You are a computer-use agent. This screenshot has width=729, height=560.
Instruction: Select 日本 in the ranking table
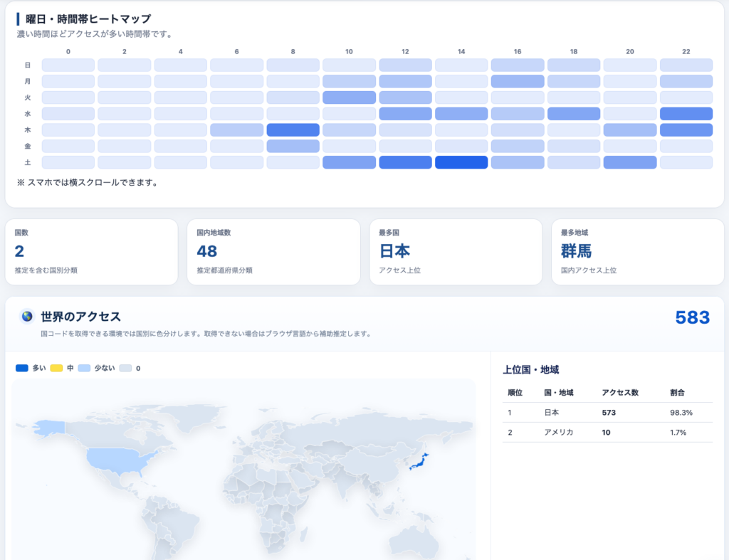pos(552,413)
